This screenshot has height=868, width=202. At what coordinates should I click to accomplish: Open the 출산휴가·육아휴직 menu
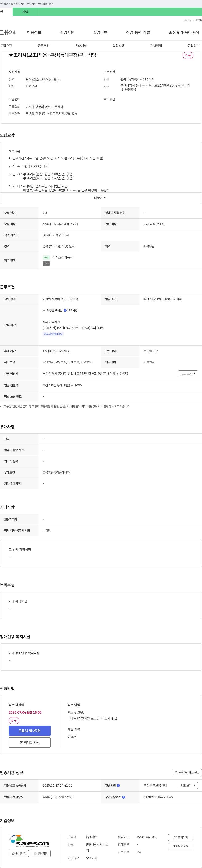184,32
